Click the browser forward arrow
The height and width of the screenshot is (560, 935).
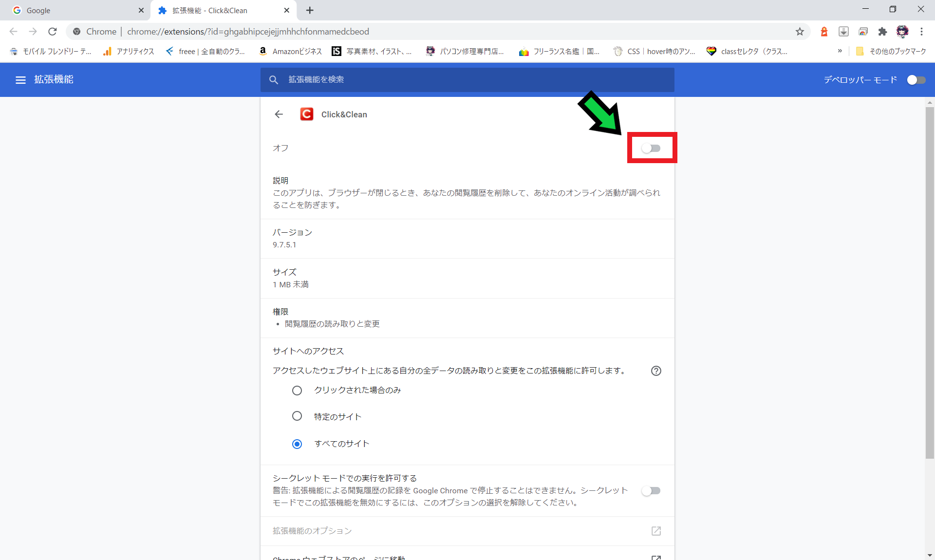[x=33, y=32]
